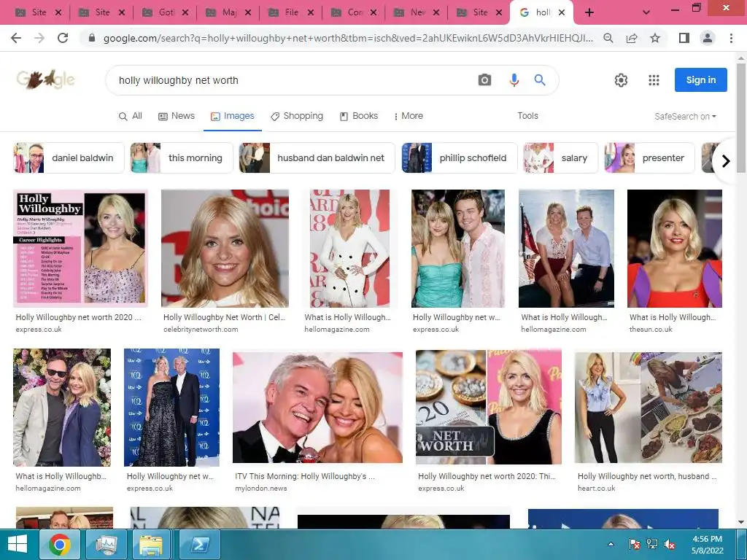The image size is (747, 560).
Task: Switch to the File browser tab
Action: pyautogui.click(x=290, y=12)
